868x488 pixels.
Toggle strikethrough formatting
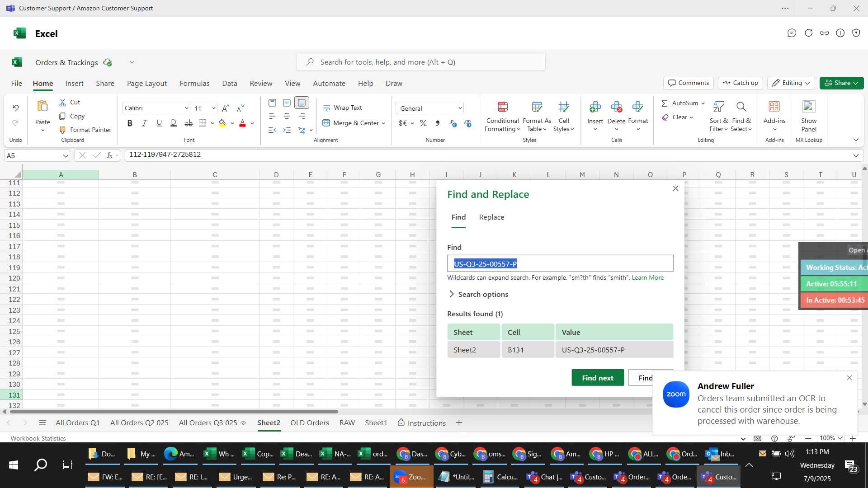[189, 123]
